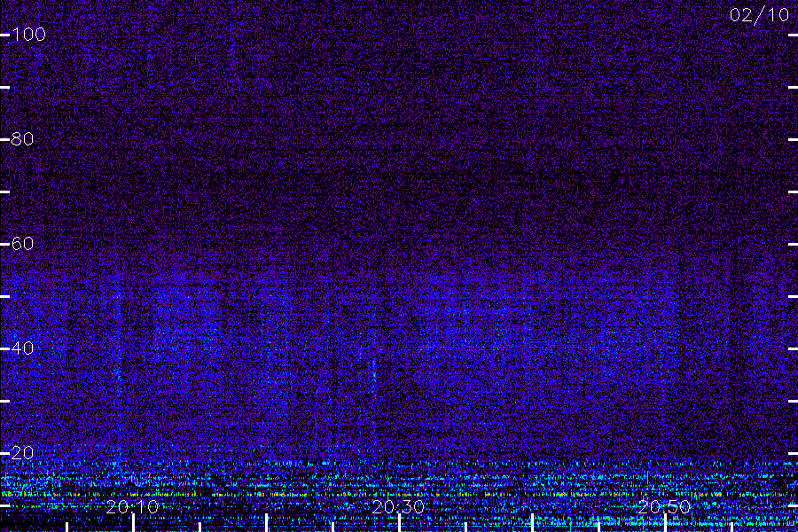This screenshot has width=798, height=532.
Task: Click the 20:50 time label
Action: [x=664, y=507]
